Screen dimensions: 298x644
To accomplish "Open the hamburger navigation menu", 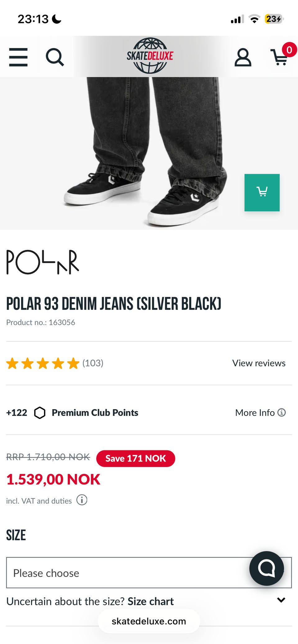I will tap(18, 57).
